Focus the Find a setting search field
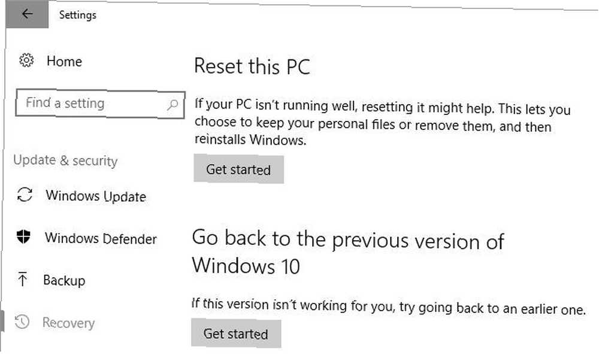 pyautogui.click(x=101, y=104)
